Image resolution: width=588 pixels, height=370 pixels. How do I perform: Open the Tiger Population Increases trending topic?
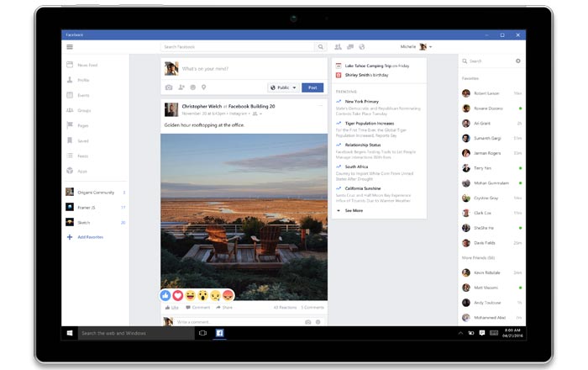pos(370,123)
